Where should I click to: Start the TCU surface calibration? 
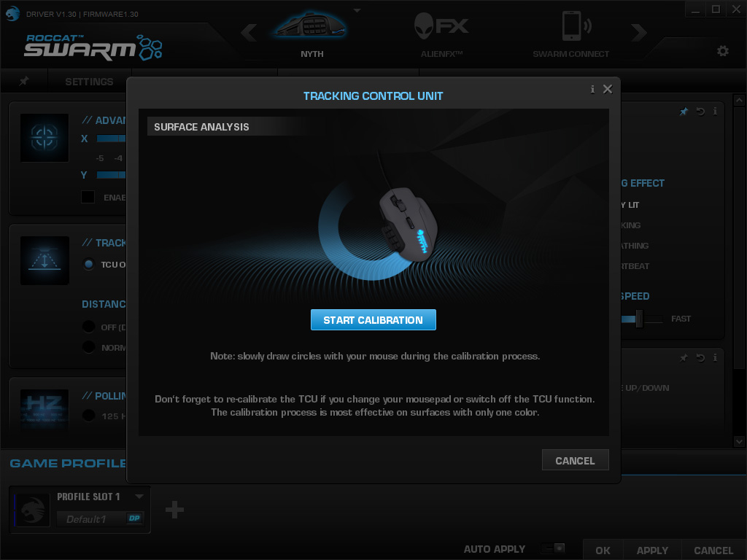point(373,320)
